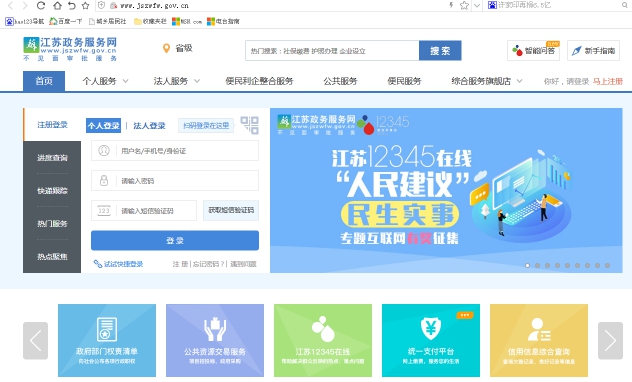
Task: Click the browser forward arrow
Action: 25,6
